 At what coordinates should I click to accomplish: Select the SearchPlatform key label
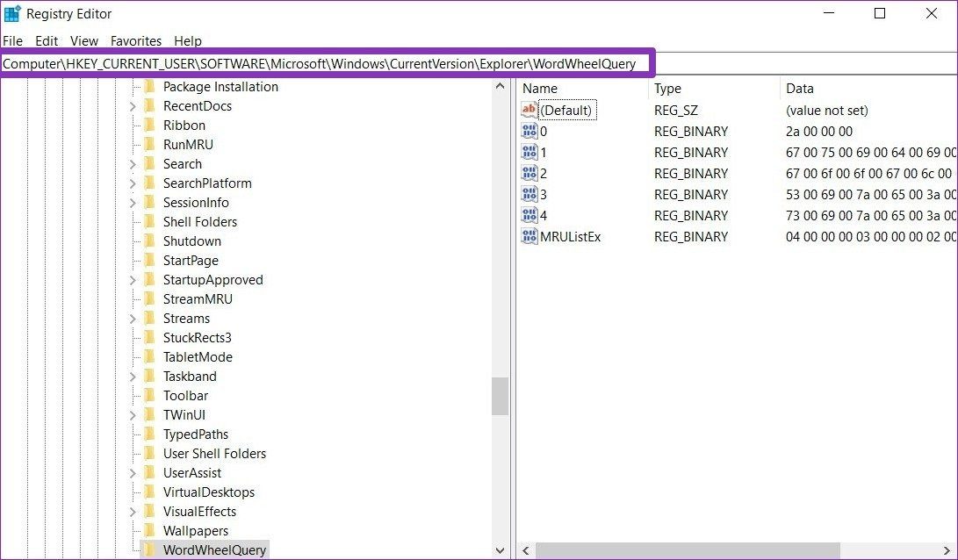click(x=207, y=183)
